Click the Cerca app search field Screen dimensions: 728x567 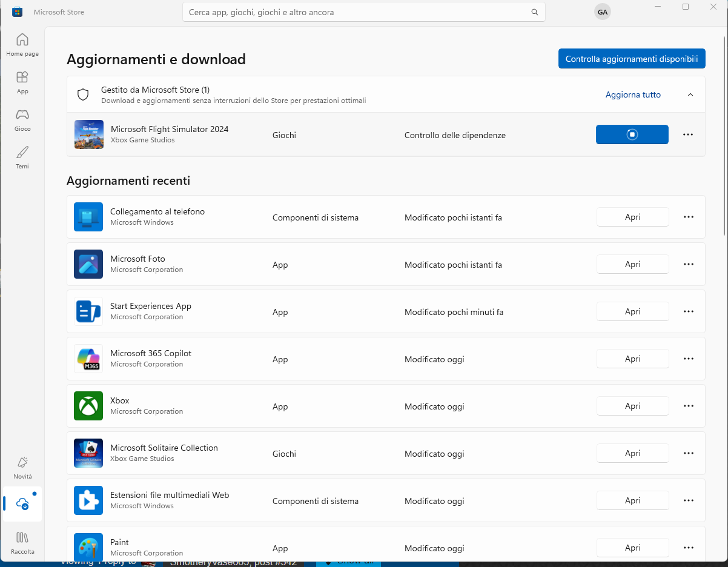click(357, 12)
